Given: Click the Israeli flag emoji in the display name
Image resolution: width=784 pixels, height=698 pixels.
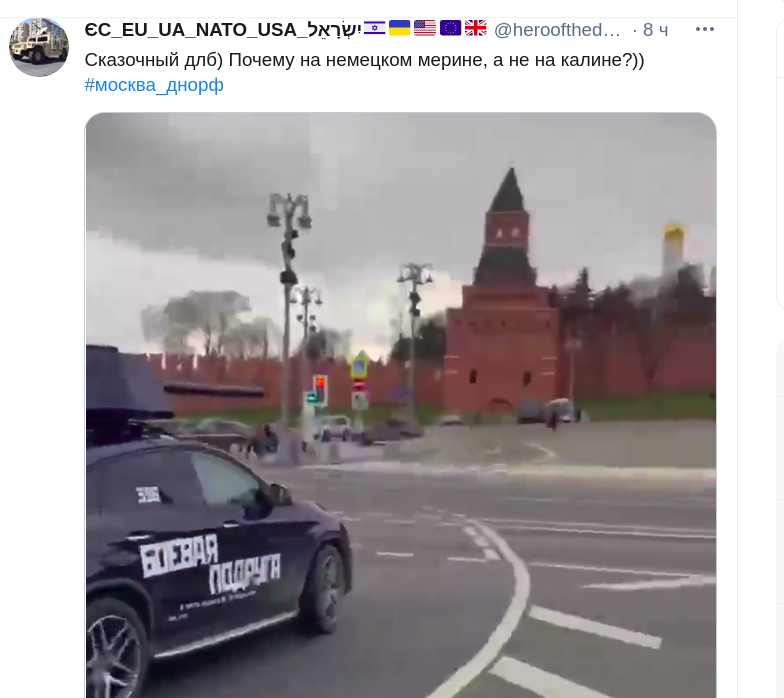Looking at the screenshot, I should [374, 28].
